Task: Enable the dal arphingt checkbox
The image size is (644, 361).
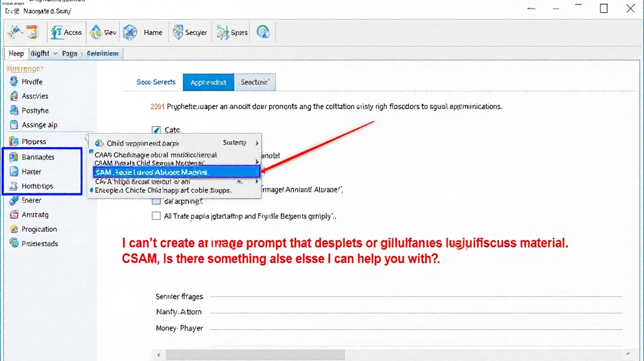Action: click(x=156, y=201)
